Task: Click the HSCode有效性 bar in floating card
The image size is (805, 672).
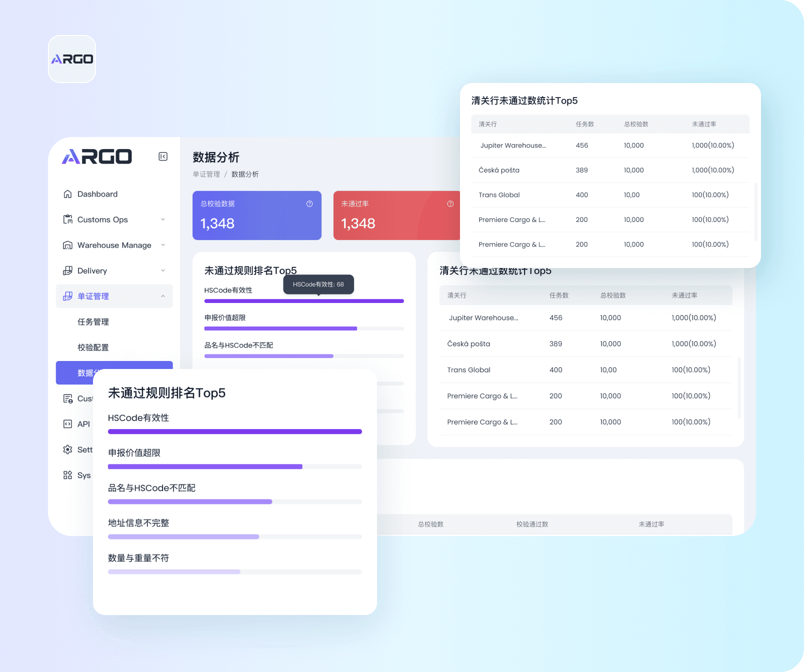Action: (x=235, y=431)
